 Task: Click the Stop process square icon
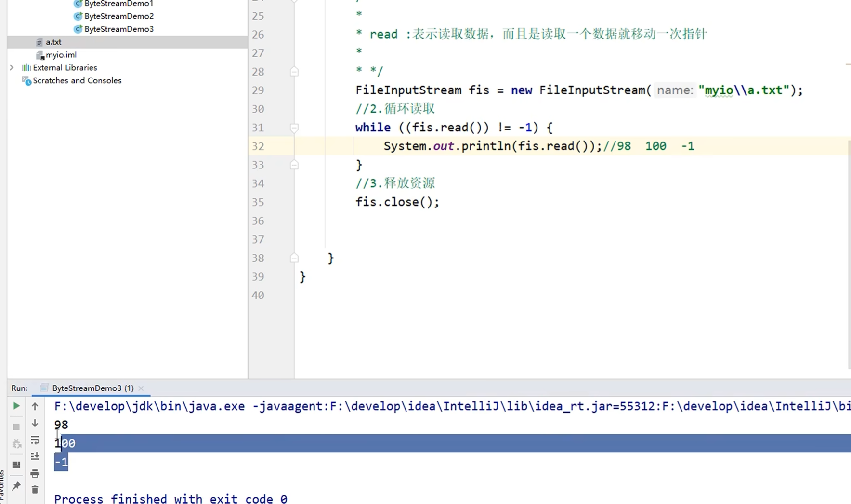16,427
